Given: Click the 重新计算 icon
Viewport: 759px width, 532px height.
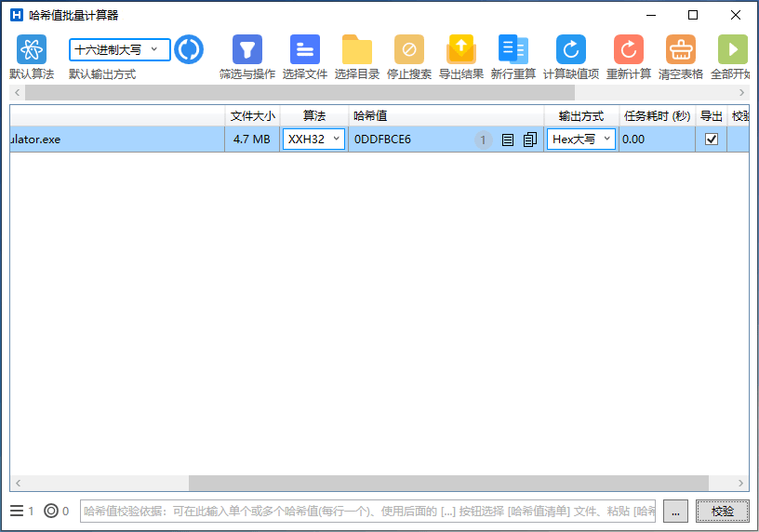Looking at the screenshot, I should (628, 50).
